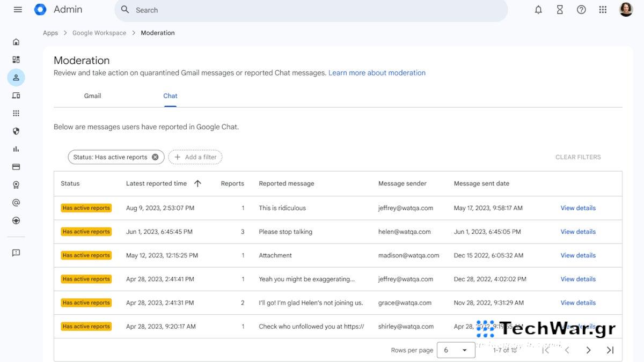Open the Security shield sidebar icon
Viewport: 644px width, 362px height.
(16, 131)
